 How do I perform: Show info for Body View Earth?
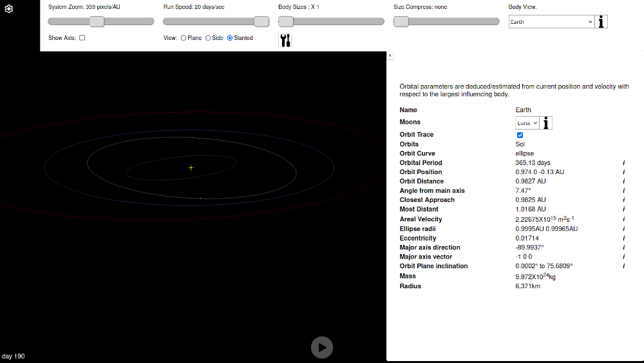click(601, 22)
